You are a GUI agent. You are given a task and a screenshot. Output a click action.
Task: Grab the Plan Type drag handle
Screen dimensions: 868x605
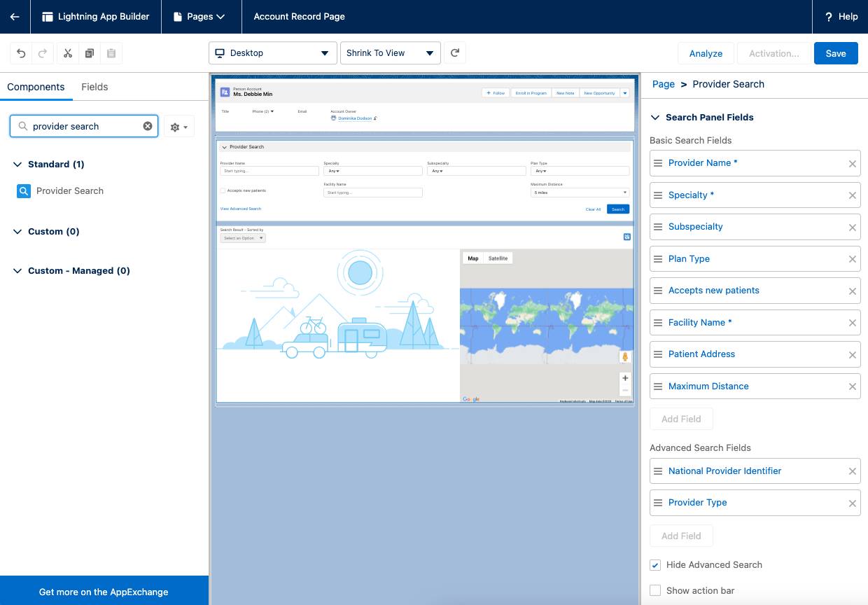(x=658, y=259)
